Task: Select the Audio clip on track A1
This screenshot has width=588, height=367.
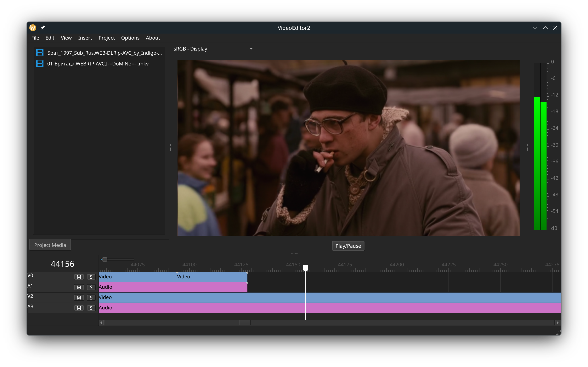Action: click(173, 287)
